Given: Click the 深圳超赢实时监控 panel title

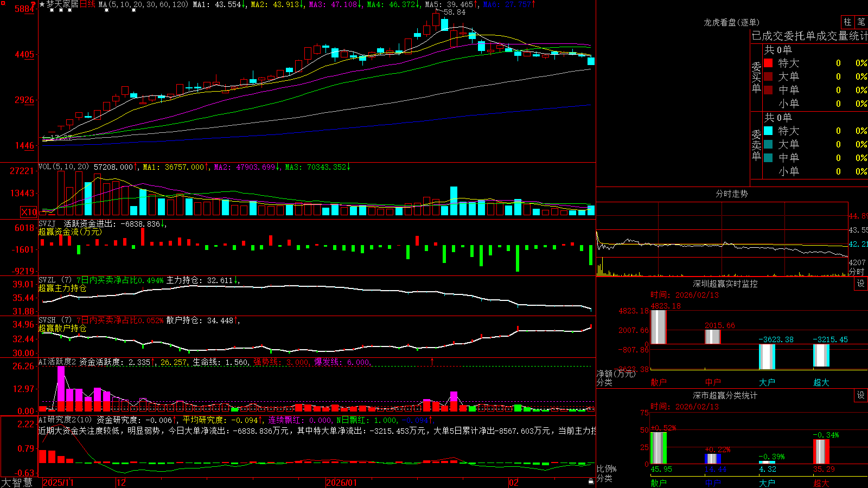Looking at the screenshot, I should tap(725, 284).
